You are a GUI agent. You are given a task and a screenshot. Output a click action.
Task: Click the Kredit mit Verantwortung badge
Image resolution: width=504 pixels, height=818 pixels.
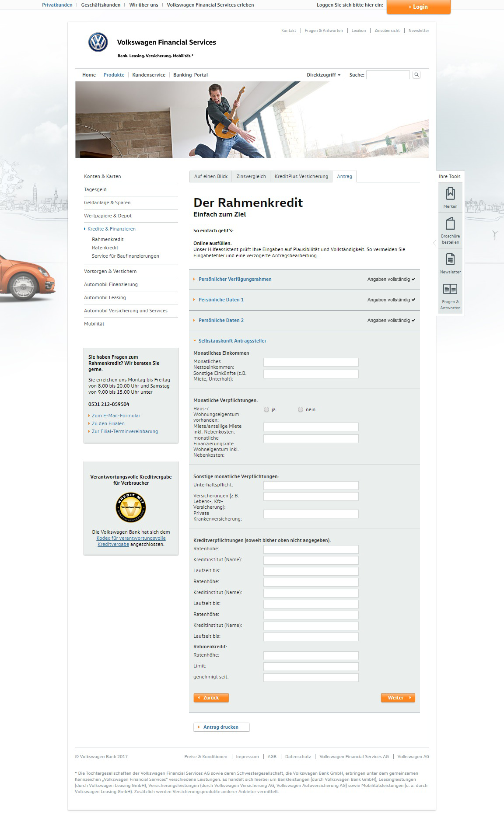(131, 507)
